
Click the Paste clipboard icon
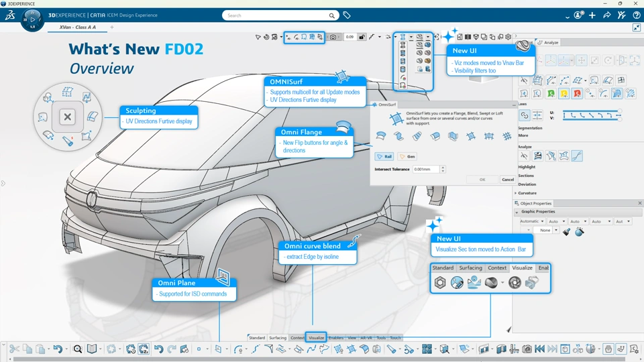pyautogui.click(x=40, y=349)
